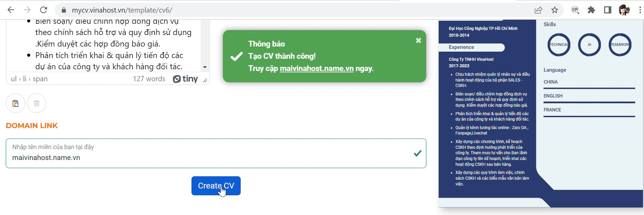Open the Tiny logo in editor status bar
The width and height of the screenshot is (644, 215).
[x=185, y=79]
